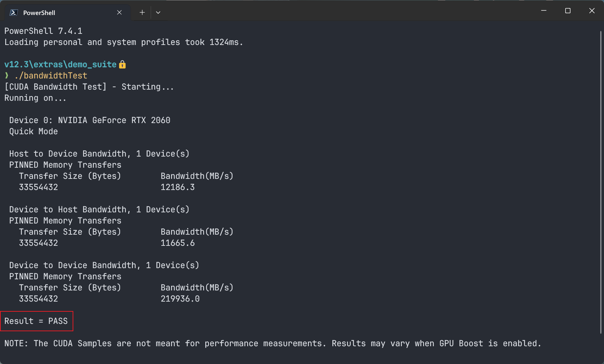Click the Result = PASS line
604x364 pixels.
(x=36, y=321)
